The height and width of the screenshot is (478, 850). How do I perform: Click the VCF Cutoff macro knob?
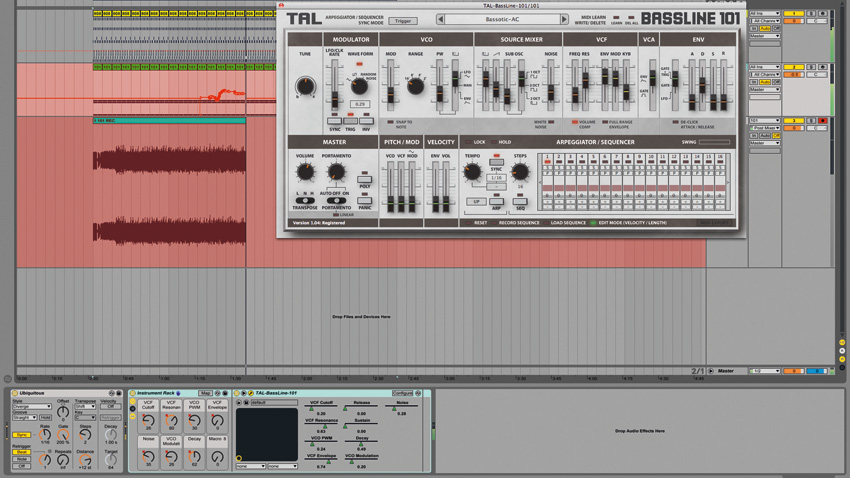click(148, 420)
